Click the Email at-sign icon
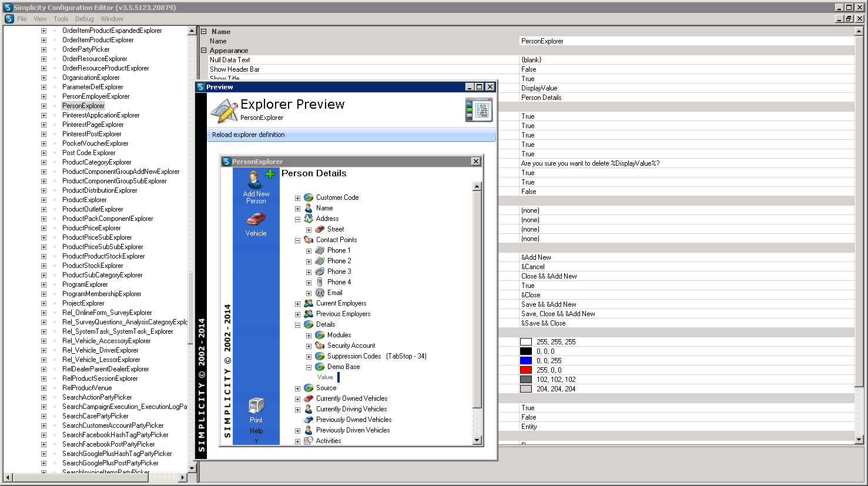This screenshot has height=486, width=868. click(320, 293)
